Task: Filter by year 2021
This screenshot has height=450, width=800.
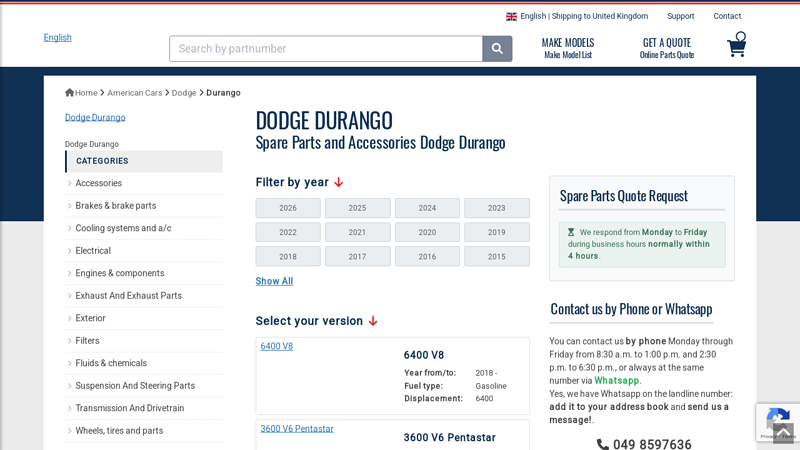Action: (357, 232)
